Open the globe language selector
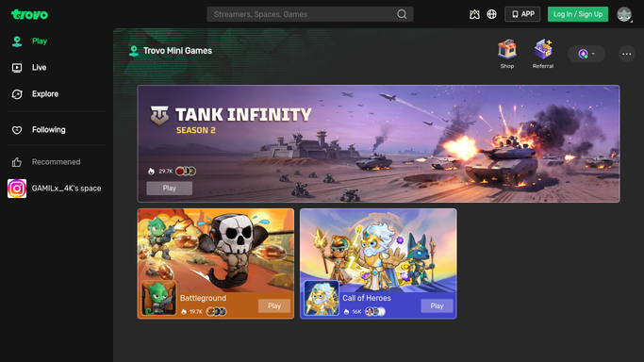Viewport: 644px width, 362px height. [491, 14]
